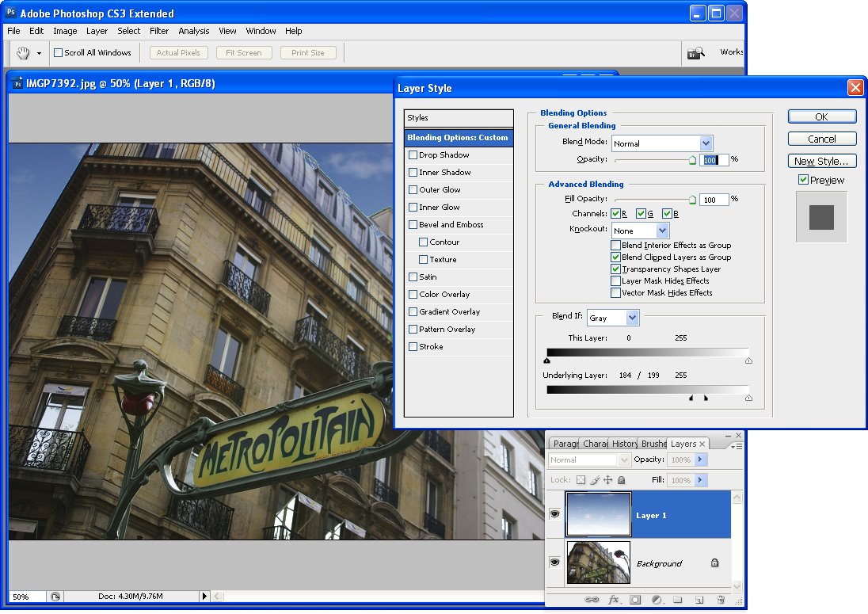This screenshot has height=614, width=868.
Task: Open the Layers panel options menu icon
Action: [737, 446]
